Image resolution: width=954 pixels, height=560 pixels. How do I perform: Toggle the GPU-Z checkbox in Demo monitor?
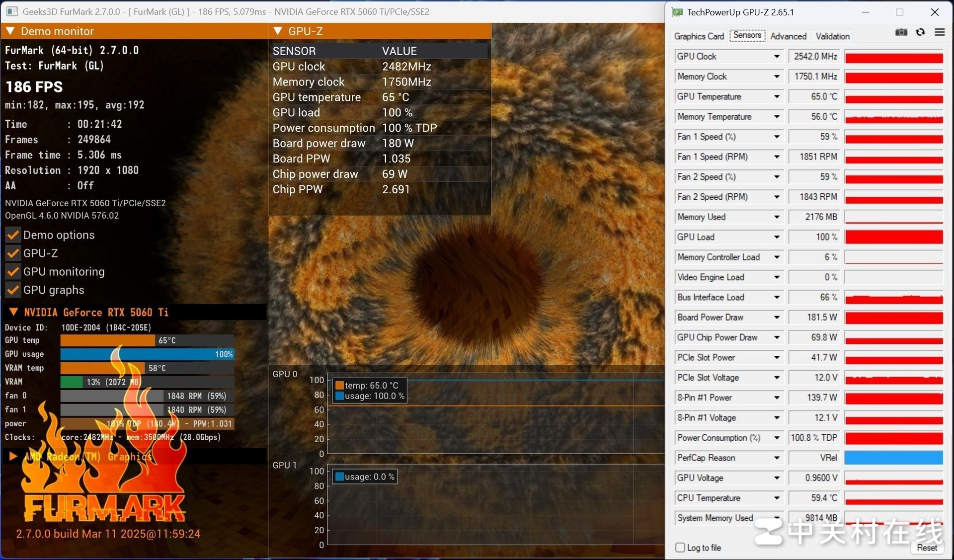click(x=13, y=253)
